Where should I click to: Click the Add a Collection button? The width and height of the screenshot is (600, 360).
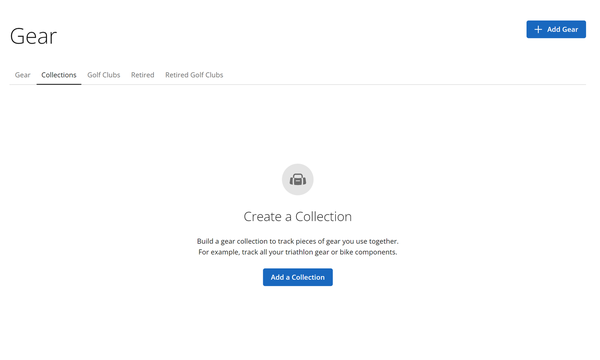point(298,277)
